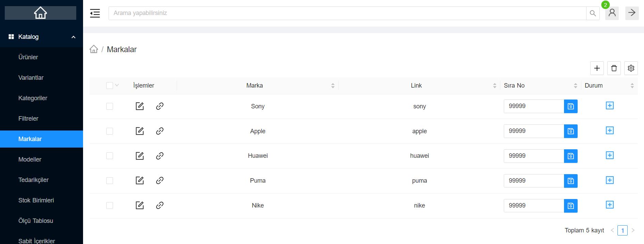Toggle status plus icon for Sony
644x244 pixels.
pos(610,106)
